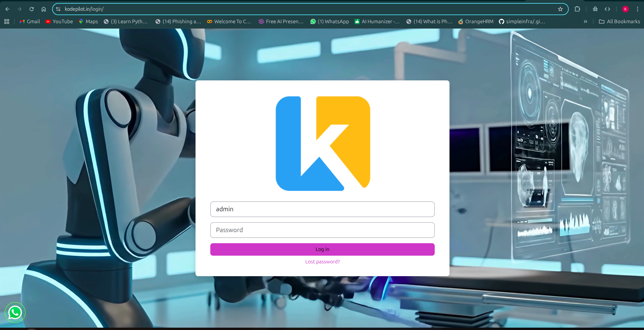View site information icon in address bar
Screen dimensions: 644x330
click(58, 9)
